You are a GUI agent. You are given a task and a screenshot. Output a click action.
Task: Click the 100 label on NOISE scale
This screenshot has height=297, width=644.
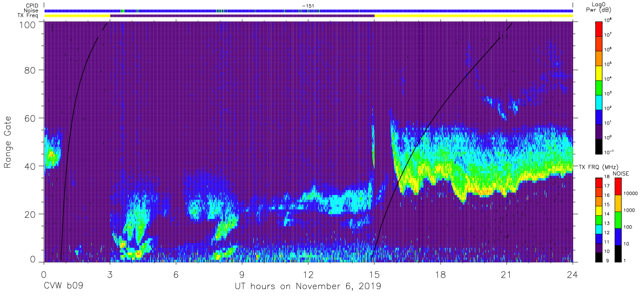pos(629,227)
